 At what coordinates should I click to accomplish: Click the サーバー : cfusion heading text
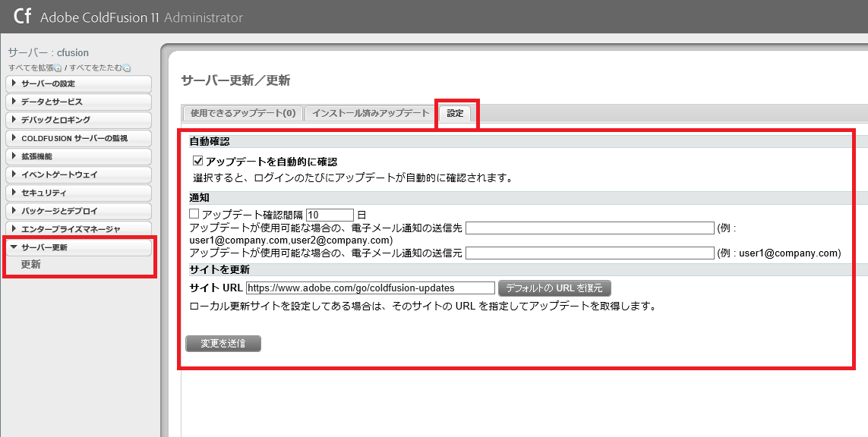coord(48,52)
